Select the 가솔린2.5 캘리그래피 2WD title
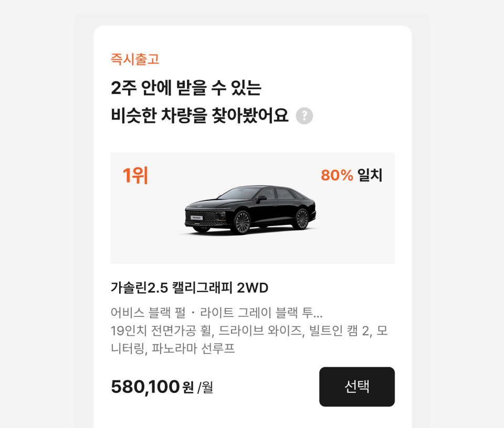The height and width of the screenshot is (428, 504). coord(189,287)
